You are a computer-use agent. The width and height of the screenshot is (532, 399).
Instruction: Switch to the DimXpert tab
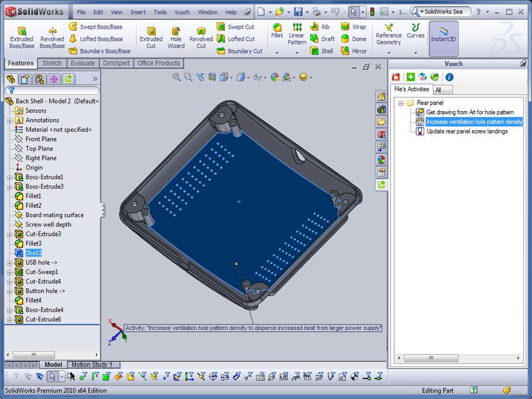pos(116,63)
